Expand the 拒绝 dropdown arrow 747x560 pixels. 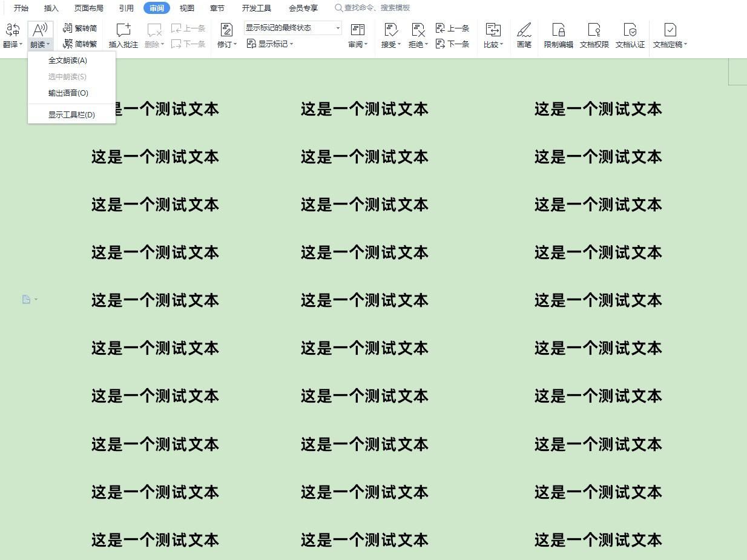coord(426,45)
